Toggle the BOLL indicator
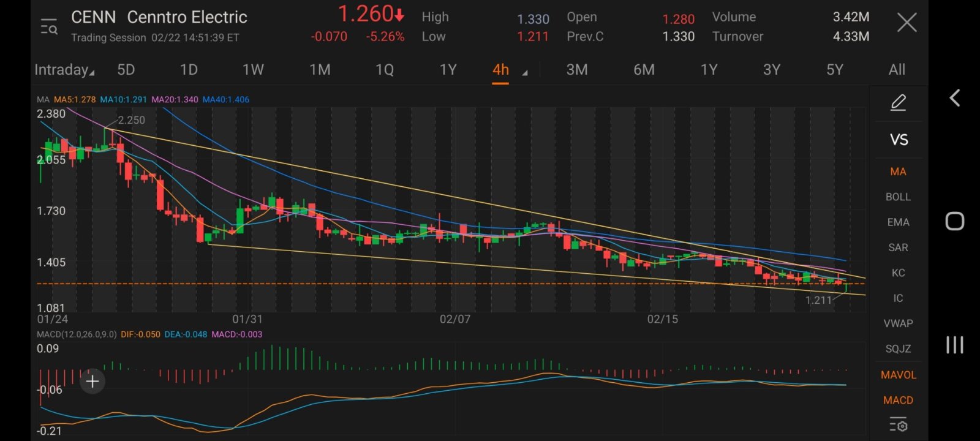The height and width of the screenshot is (441, 980). coord(898,197)
